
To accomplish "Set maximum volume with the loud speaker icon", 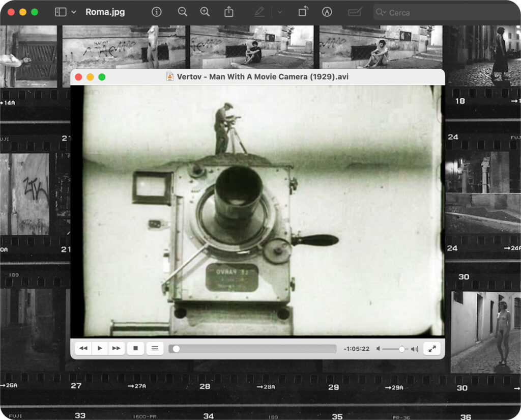I will pos(414,349).
